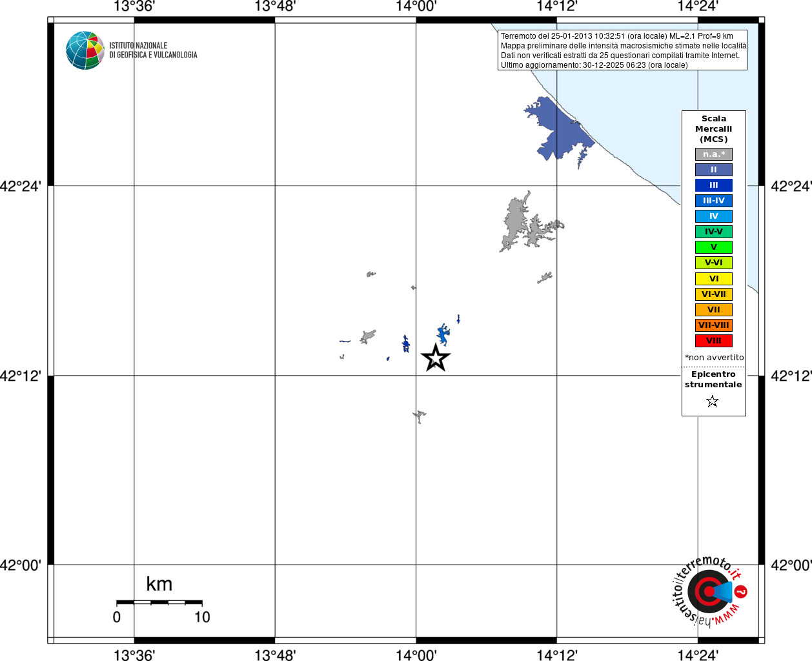Click the epicenter star marker on map
Viewport: 812px width, 661px height.
click(436, 358)
